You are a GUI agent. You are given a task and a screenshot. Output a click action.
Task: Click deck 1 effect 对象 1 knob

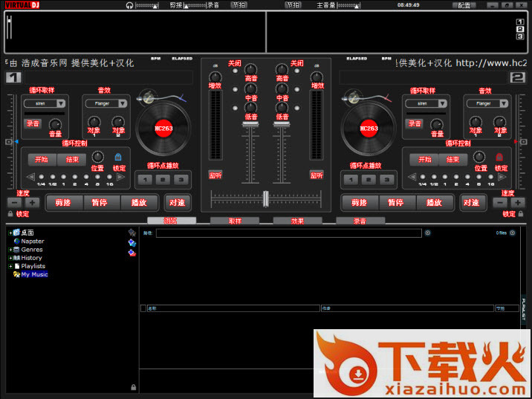pos(94,122)
